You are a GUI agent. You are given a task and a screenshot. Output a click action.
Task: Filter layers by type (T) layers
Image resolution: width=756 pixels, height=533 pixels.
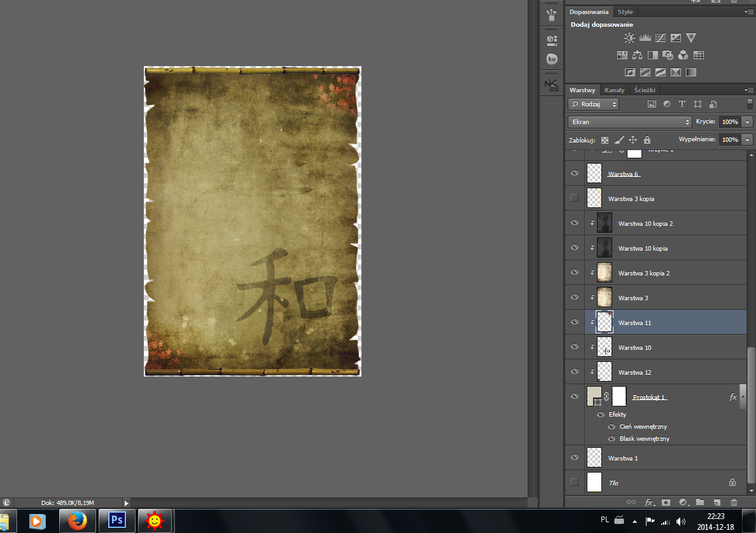point(682,104)
